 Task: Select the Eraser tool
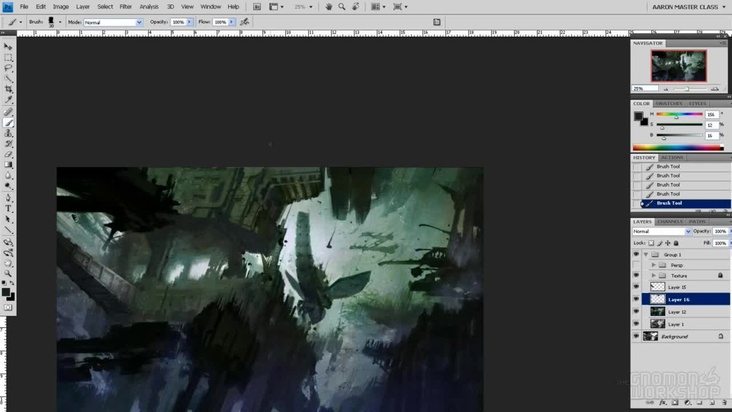tap(8, 154)
